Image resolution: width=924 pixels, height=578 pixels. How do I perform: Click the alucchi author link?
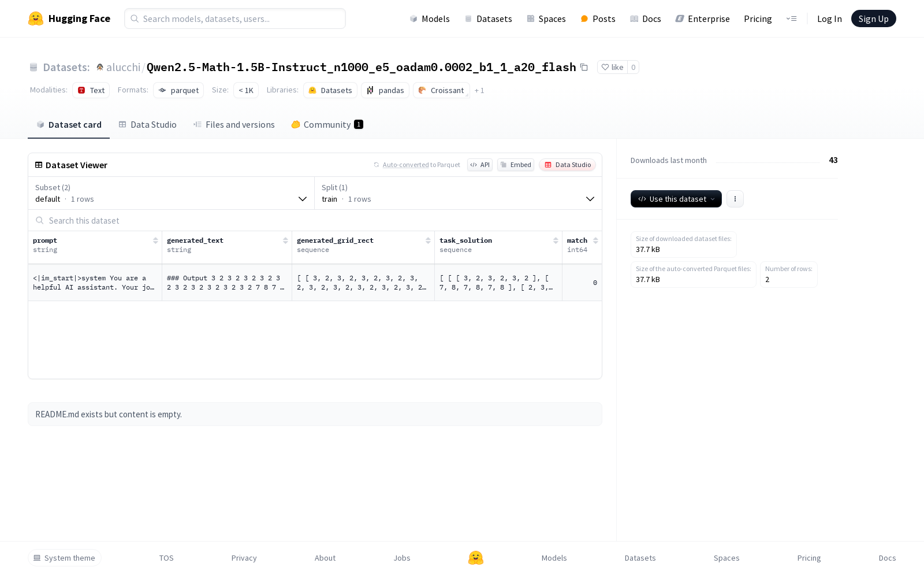(123, 67)
